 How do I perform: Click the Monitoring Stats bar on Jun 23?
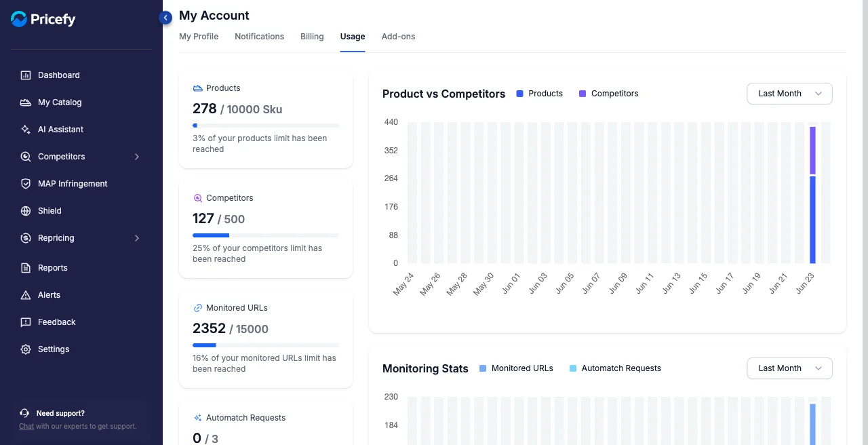pos(812,424)
